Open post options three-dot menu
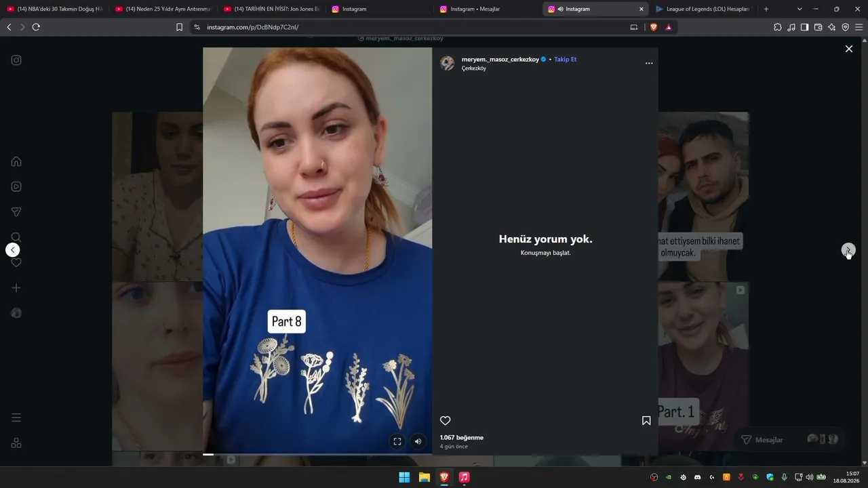 click(649, 63)
